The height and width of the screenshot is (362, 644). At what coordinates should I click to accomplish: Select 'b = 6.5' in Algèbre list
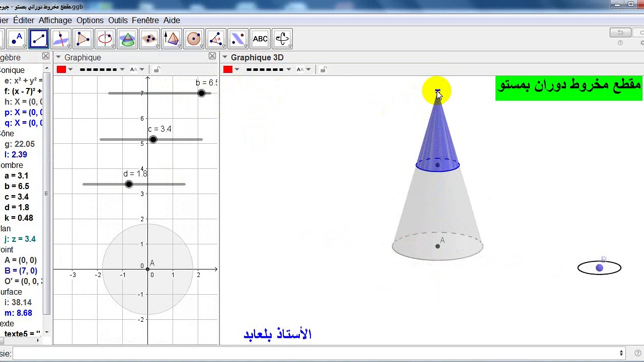(17, 186)
